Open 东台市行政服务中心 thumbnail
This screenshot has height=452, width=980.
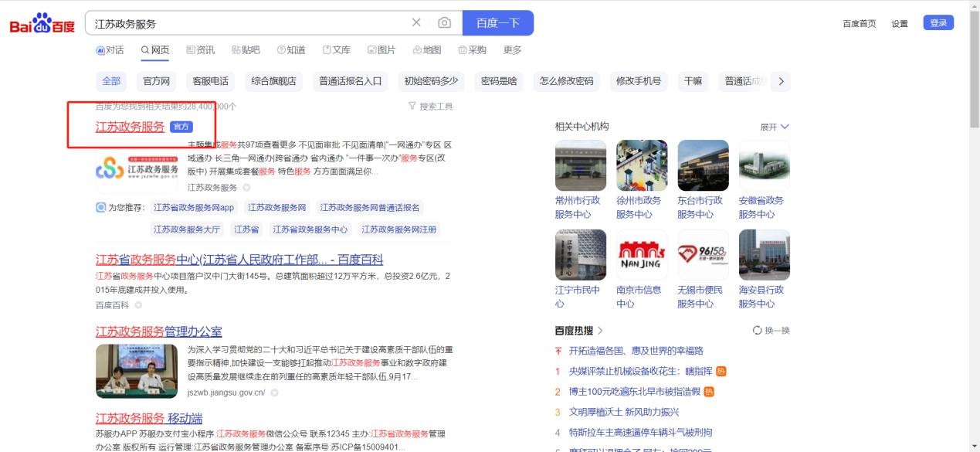tap(703, 165)
